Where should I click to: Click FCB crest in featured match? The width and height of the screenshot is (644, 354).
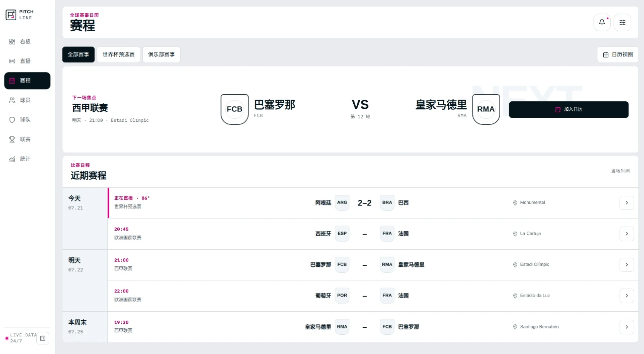[234, 109]
